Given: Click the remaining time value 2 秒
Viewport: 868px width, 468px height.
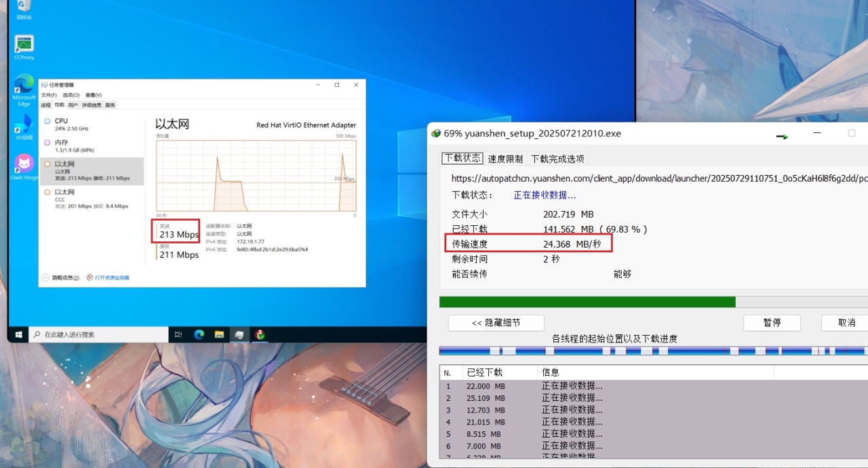Looking at the screenshot, I should (x=551, y=259).
